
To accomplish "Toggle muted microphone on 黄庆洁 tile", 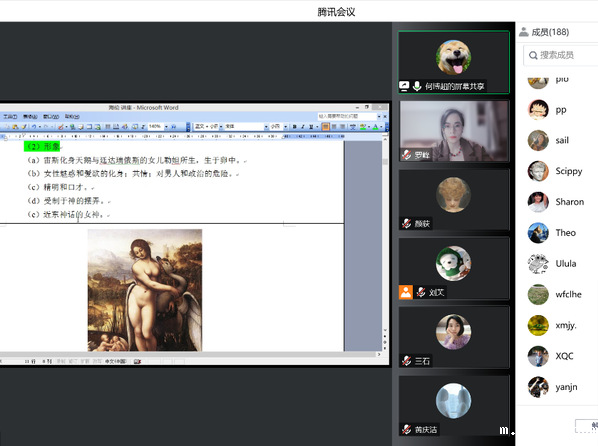I will point(407,429).
